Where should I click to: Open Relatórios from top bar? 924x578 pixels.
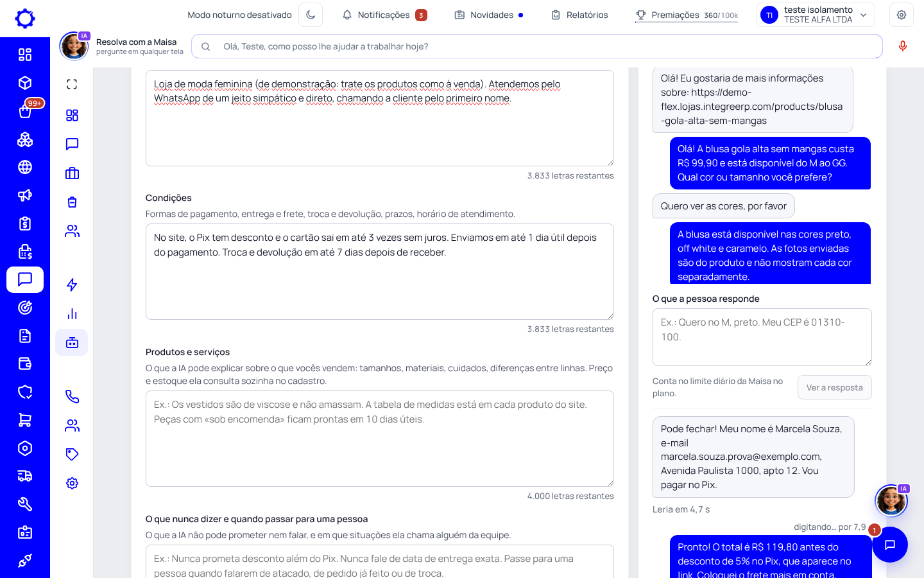[x=579, y=15]
